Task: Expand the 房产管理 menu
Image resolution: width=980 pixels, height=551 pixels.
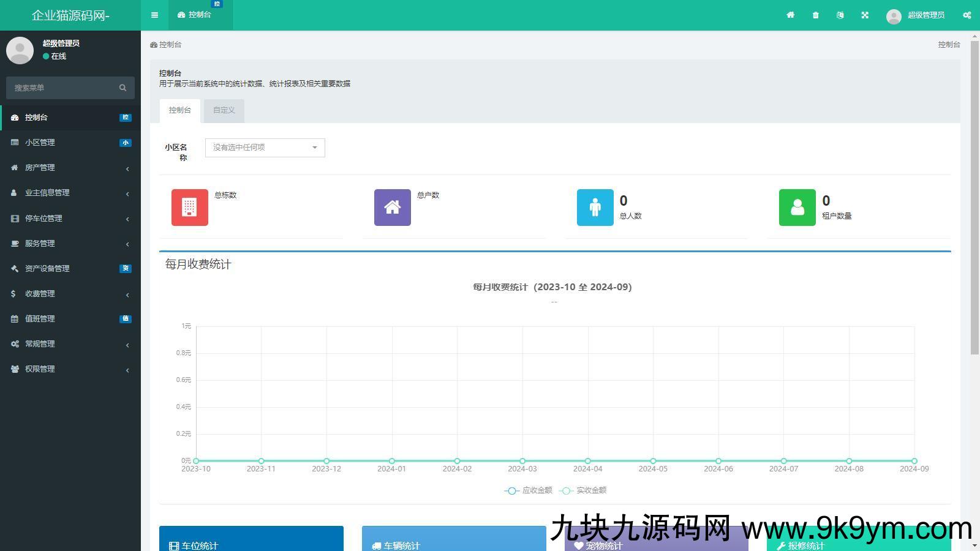Action: [x=70, y=168]
